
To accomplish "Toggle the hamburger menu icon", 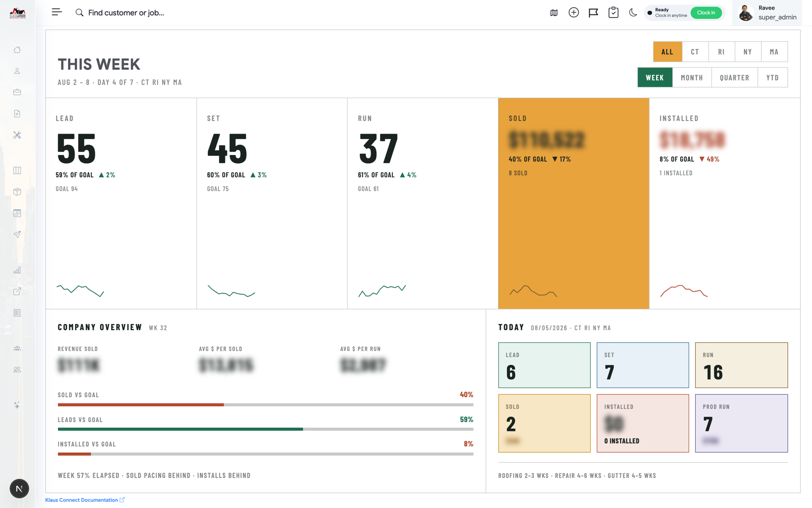I will pyautogui.click(x=57, y=12).
